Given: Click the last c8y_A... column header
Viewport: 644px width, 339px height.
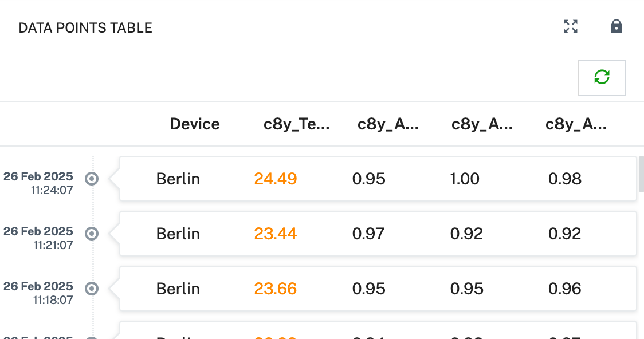Looking at the screenshot, I should [576, 124].
